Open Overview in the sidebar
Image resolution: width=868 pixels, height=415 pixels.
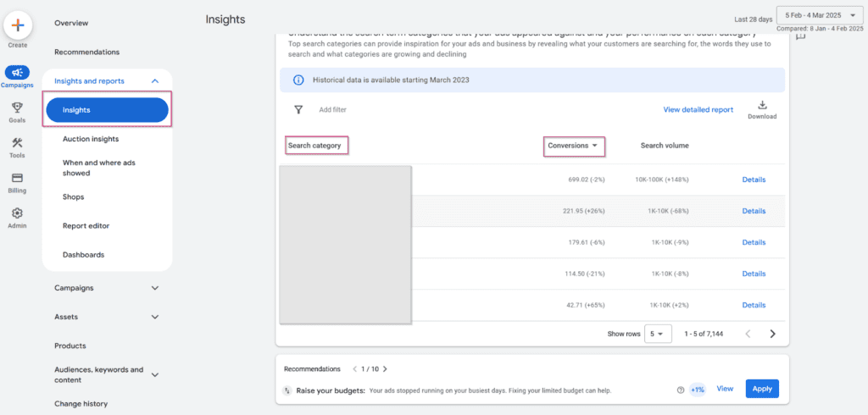[x=71, y=23]
